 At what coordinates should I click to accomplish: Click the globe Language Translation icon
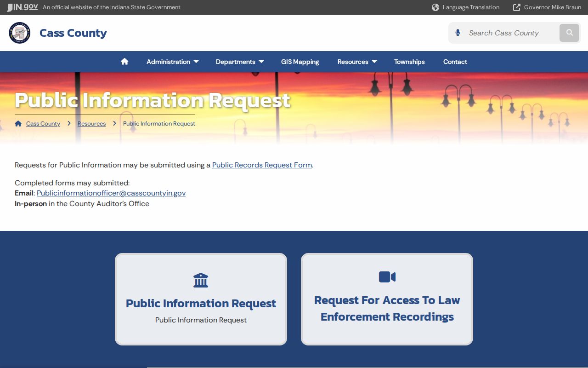(435, 7)
